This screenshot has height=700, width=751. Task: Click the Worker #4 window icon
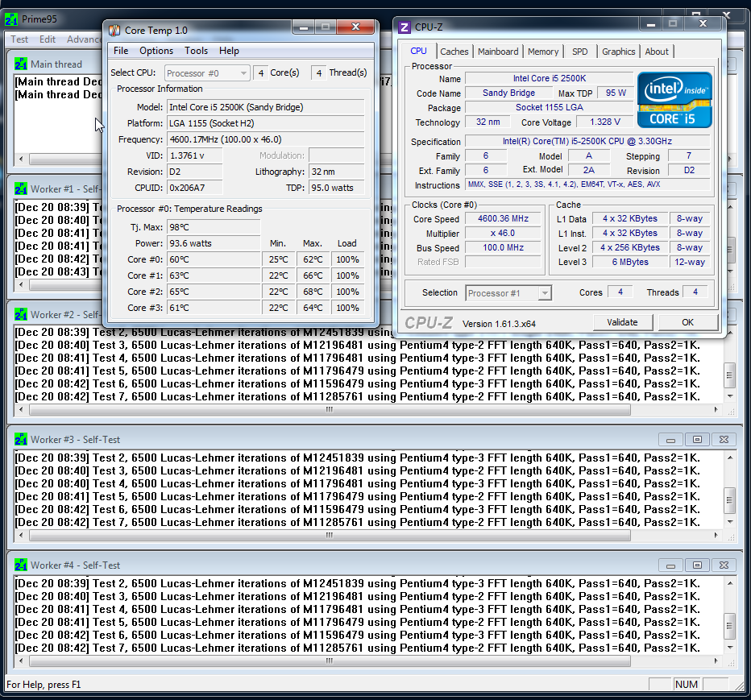tap(21, 565)
